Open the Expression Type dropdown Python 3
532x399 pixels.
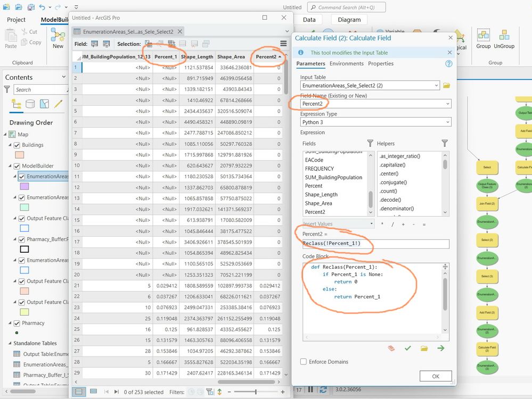pos(447,122)
